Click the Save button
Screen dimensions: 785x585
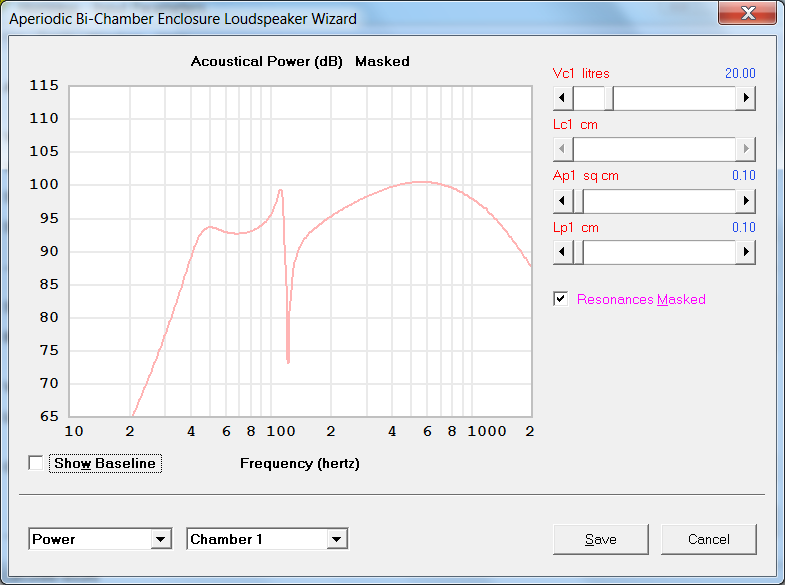click(601, 539)
